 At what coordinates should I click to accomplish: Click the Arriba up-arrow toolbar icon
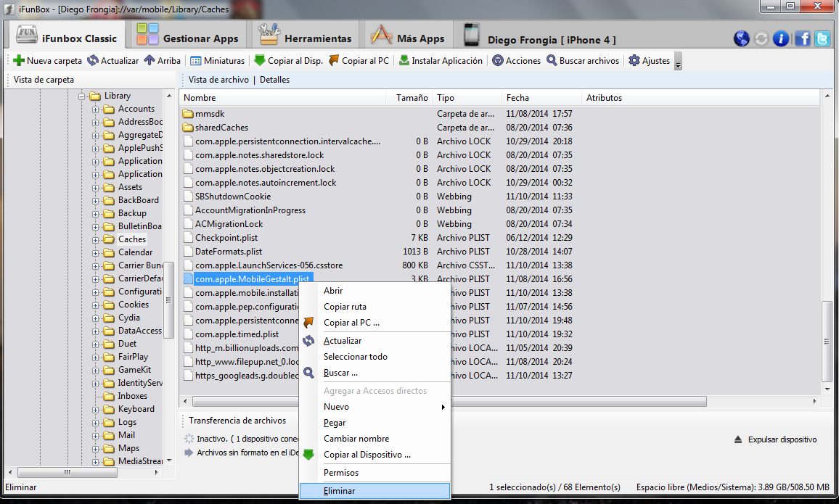click(150, 61)
